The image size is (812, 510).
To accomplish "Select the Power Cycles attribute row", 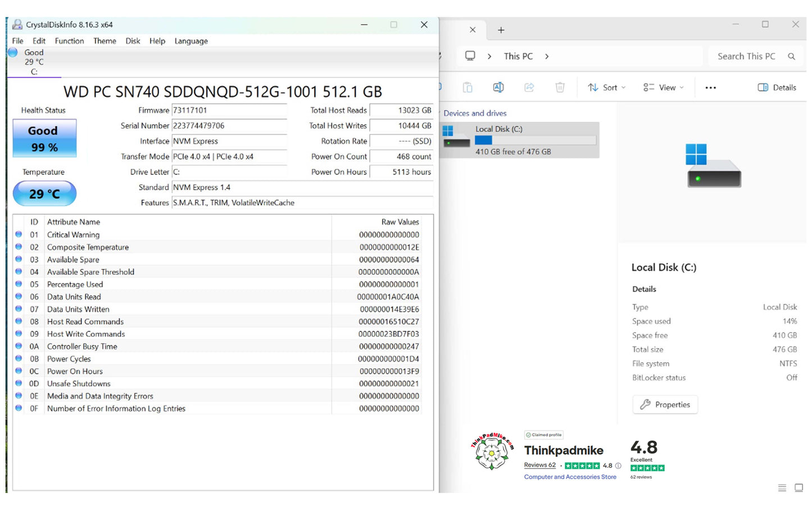I will pyautogui.click(x=217, y=359).
